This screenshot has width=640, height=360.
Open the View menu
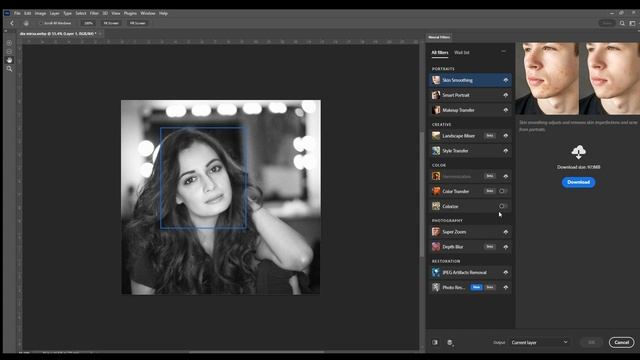[116, 13]
